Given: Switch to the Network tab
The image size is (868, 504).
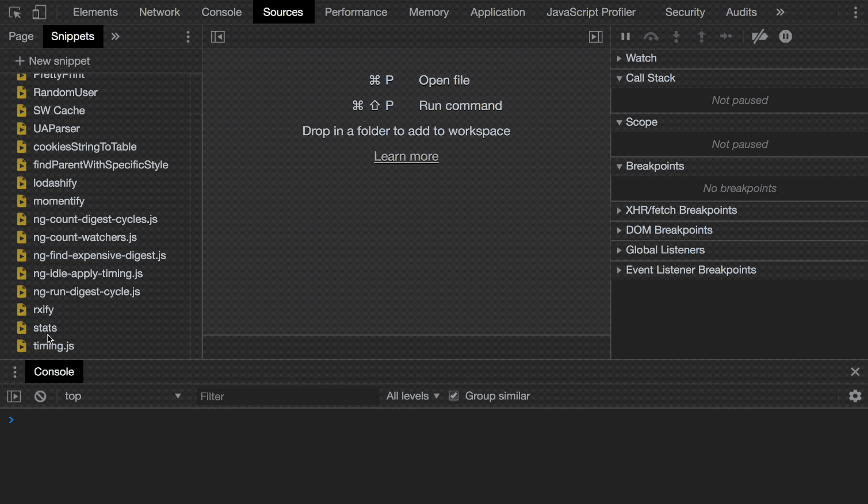Looking at the screenshot, I should click(x=159, y=12).
